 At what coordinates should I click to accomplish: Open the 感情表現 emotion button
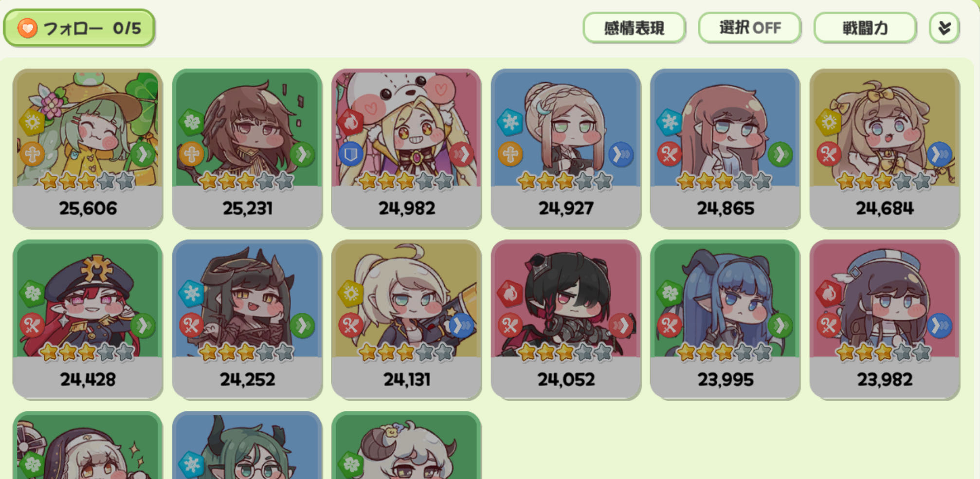click(634, 28)
